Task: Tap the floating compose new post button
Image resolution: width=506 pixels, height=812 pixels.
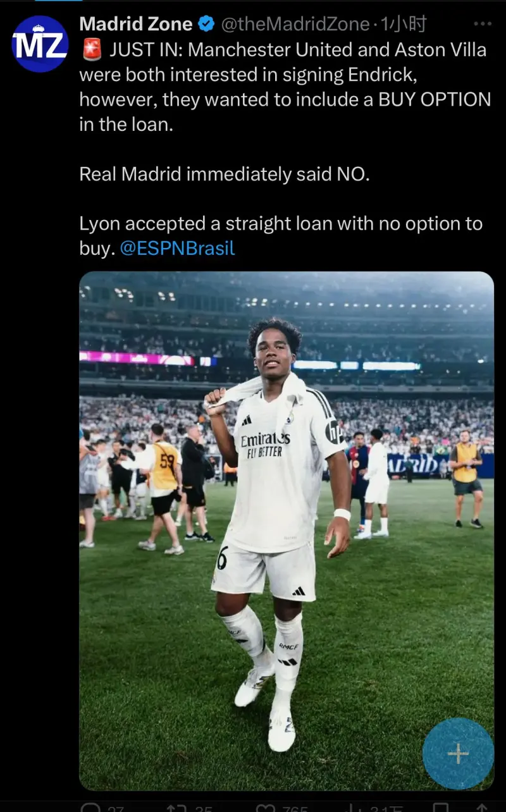Action: (x=458, y=753)
